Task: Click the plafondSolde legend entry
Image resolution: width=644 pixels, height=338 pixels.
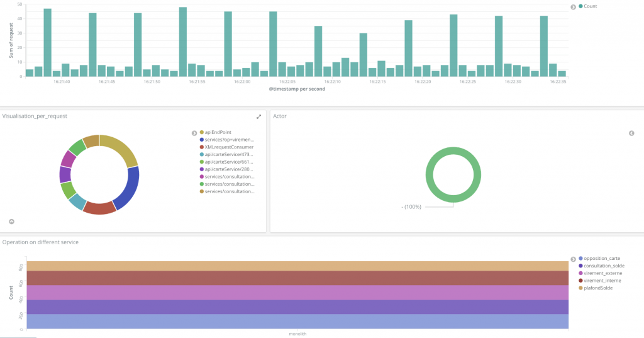Action: point(599,288)
